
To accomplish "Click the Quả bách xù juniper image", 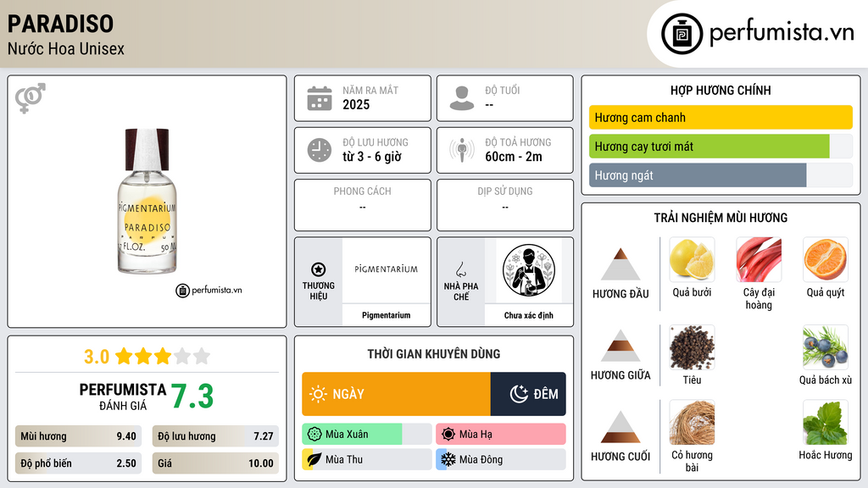I will click(x=826, y=347).
